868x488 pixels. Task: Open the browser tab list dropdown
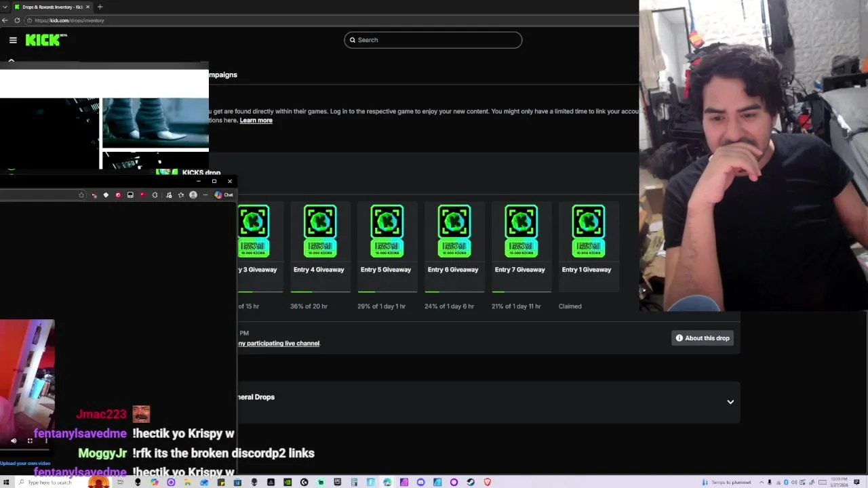point(5,7)
